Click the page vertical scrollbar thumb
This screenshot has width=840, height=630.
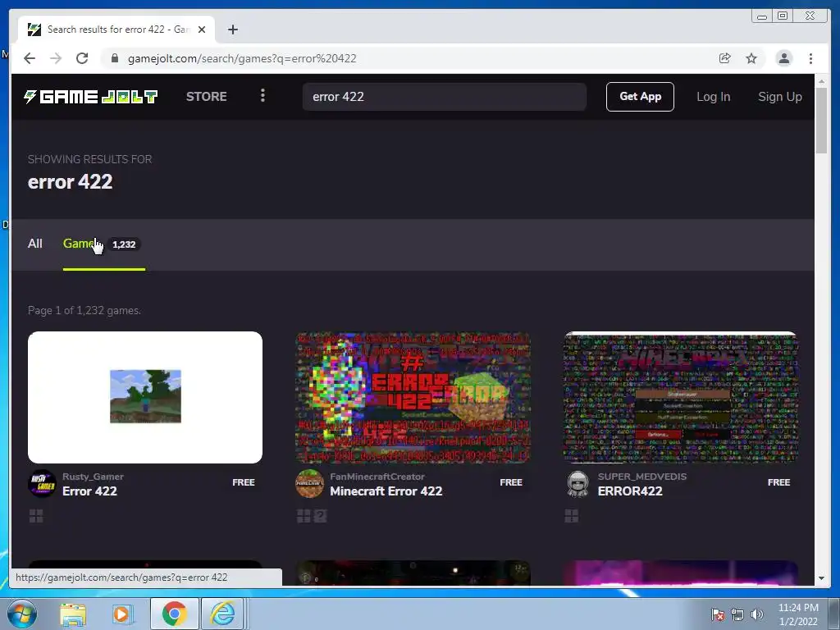click(x=821, y=121)
